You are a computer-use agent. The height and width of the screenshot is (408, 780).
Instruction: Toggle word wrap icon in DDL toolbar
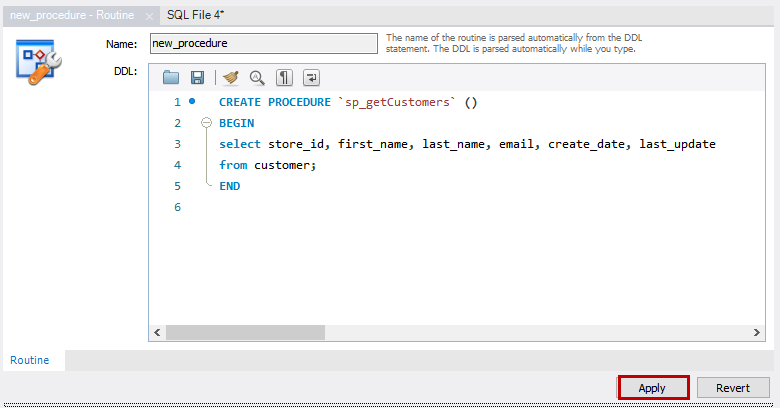pyautogui.click(x=312, y=78)
